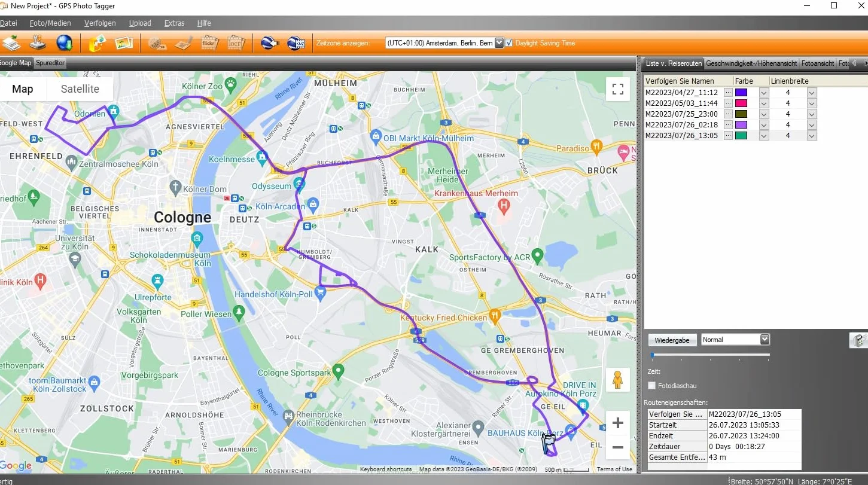Screen dimensions: 868x485
Task: Click the pink color swatch for M22023/05/03_11:44
Action: tap(741, 103)
